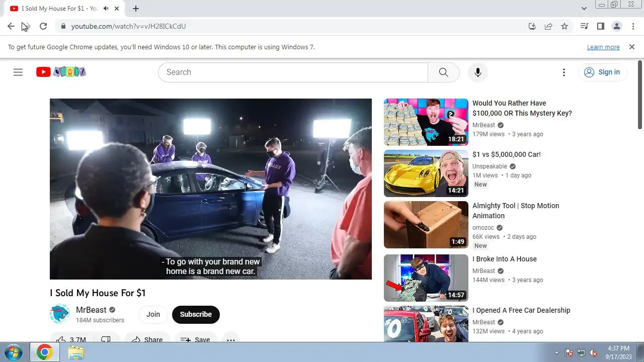Click the search magnifier button

click(x=443, y=72)
